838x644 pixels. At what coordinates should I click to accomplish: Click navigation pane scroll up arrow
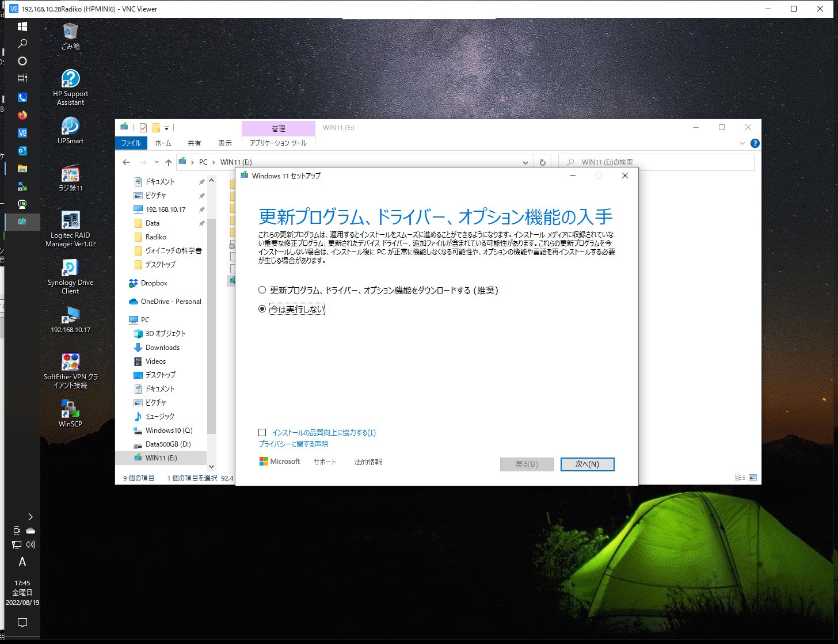click(x=211, y=181)
